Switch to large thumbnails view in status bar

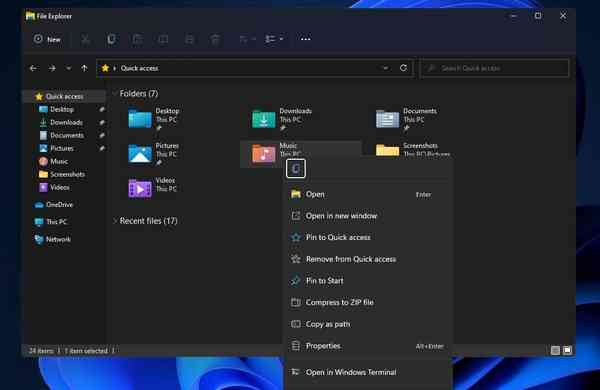point(567,350)
